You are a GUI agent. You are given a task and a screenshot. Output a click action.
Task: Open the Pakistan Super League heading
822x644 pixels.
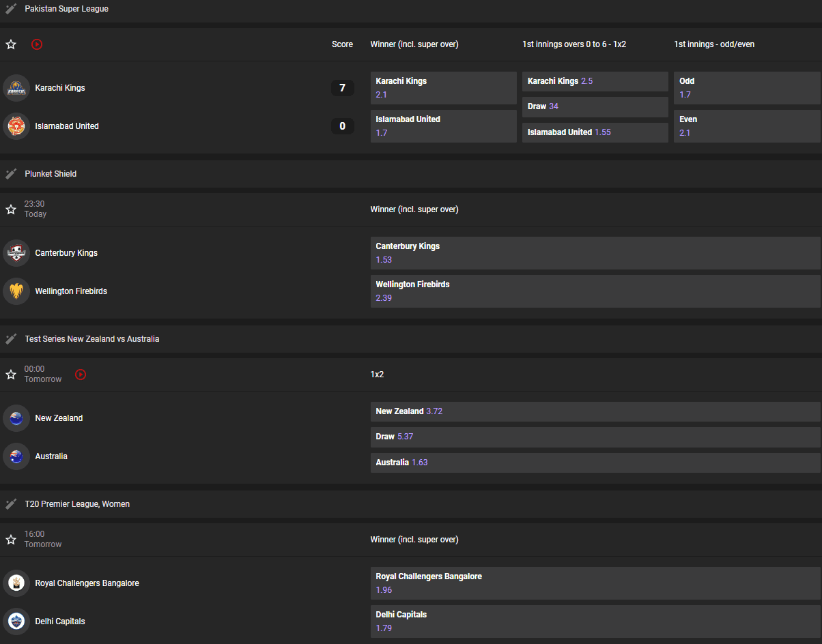(x=66, y=9)
